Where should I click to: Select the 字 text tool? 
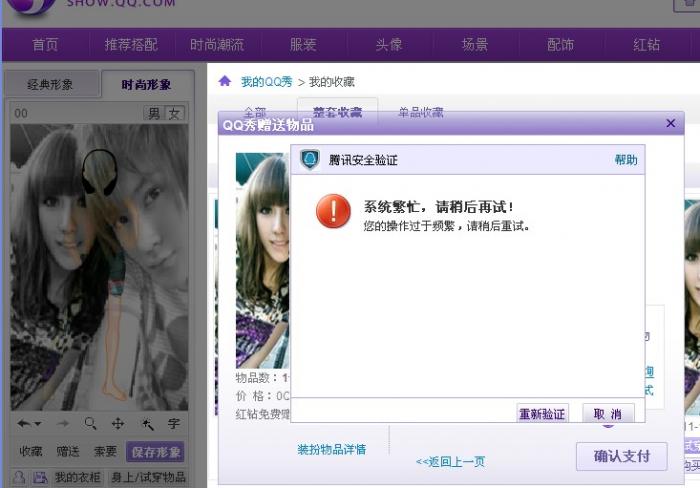pyautogui.click(x=174, y=424)
